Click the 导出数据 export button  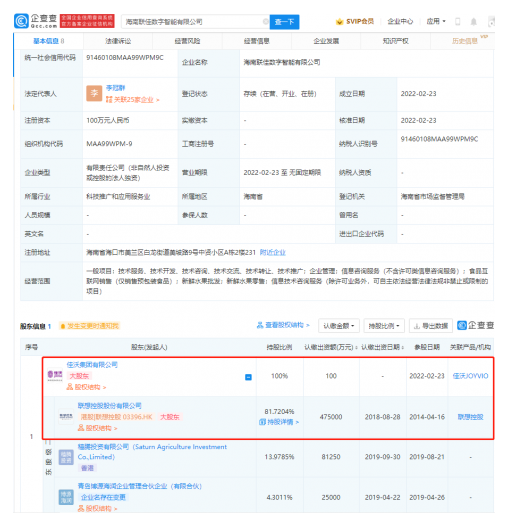coord(431,326)
